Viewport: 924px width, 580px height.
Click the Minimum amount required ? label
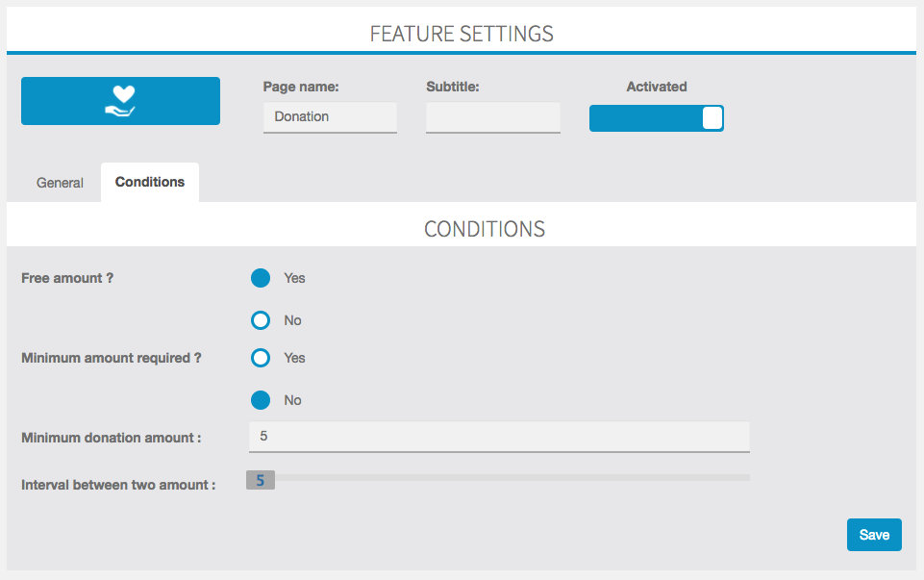point(112,358)
